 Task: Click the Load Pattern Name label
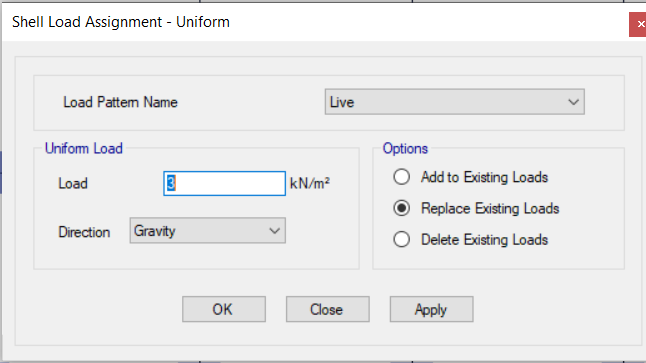point(120,102)
